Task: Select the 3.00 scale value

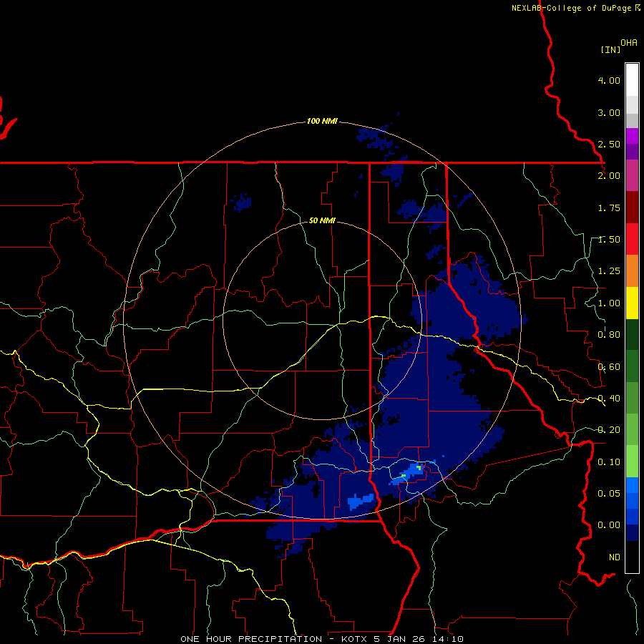Action: (609, 112)
